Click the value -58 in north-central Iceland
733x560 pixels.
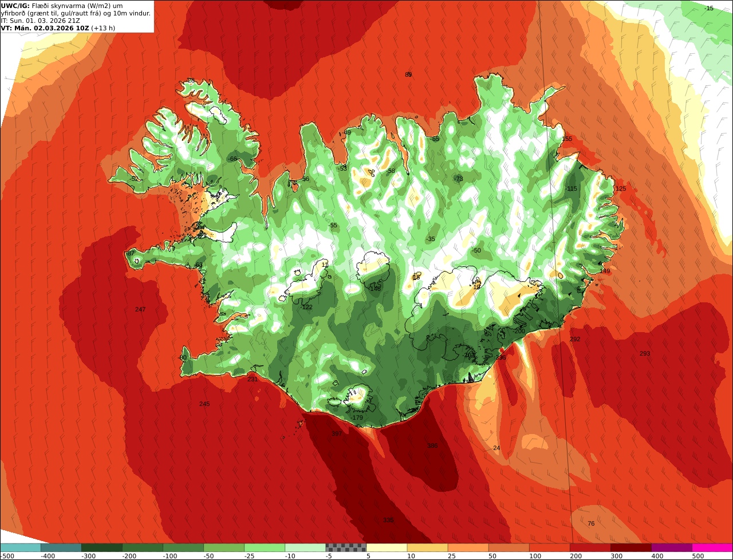[x=391, y=171]
